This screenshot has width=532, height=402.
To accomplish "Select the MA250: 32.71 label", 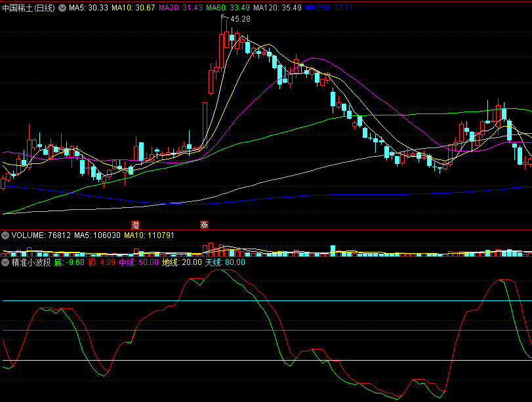I will [329, 8].
